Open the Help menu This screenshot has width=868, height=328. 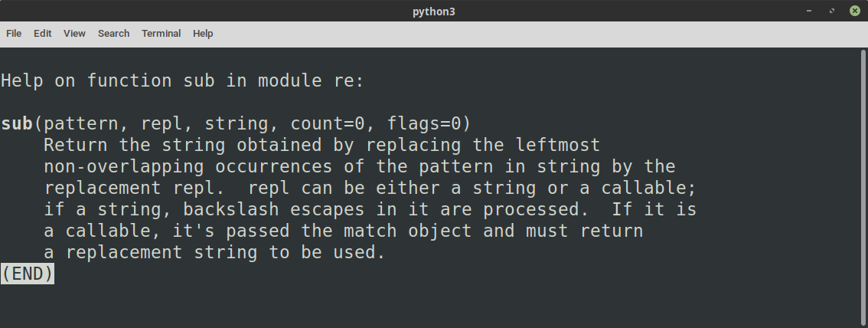click(x=203, y=33)
